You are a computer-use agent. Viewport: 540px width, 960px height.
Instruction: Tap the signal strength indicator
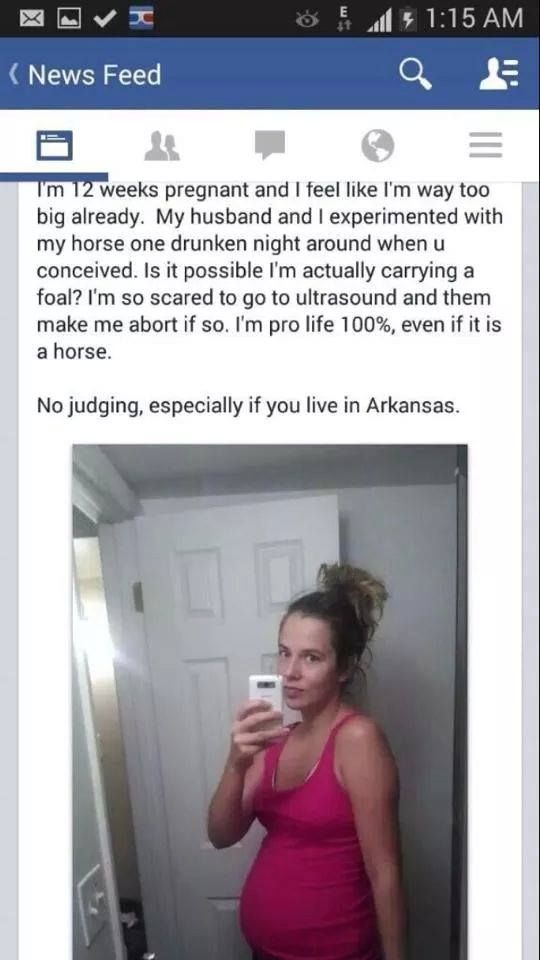pos(379,19)
